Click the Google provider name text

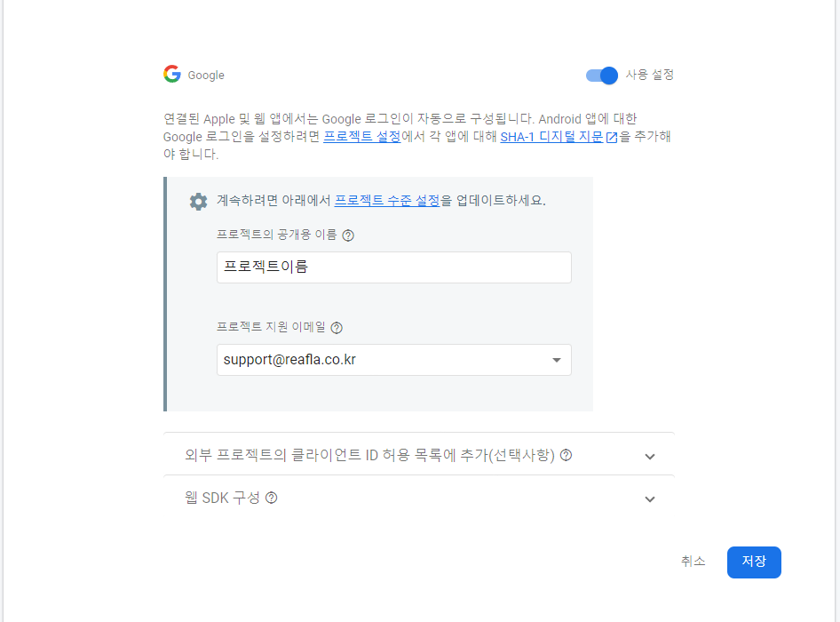(206, 75)
